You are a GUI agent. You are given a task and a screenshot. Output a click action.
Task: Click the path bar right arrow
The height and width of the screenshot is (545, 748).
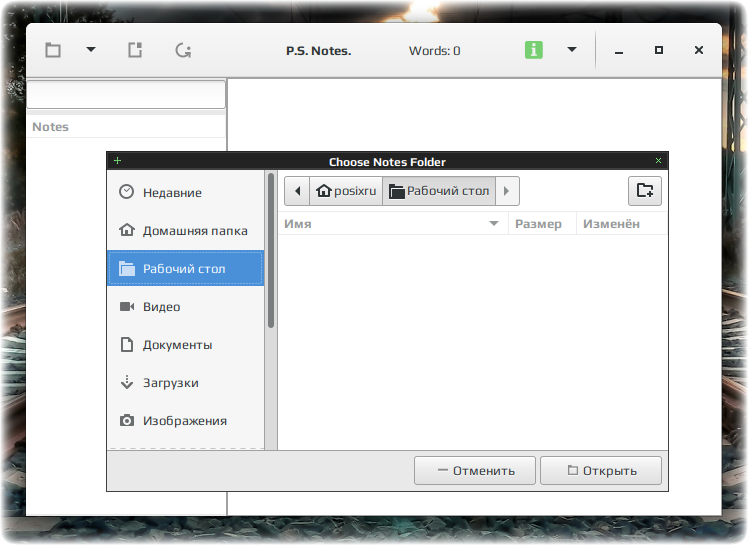tap(507, 191)
